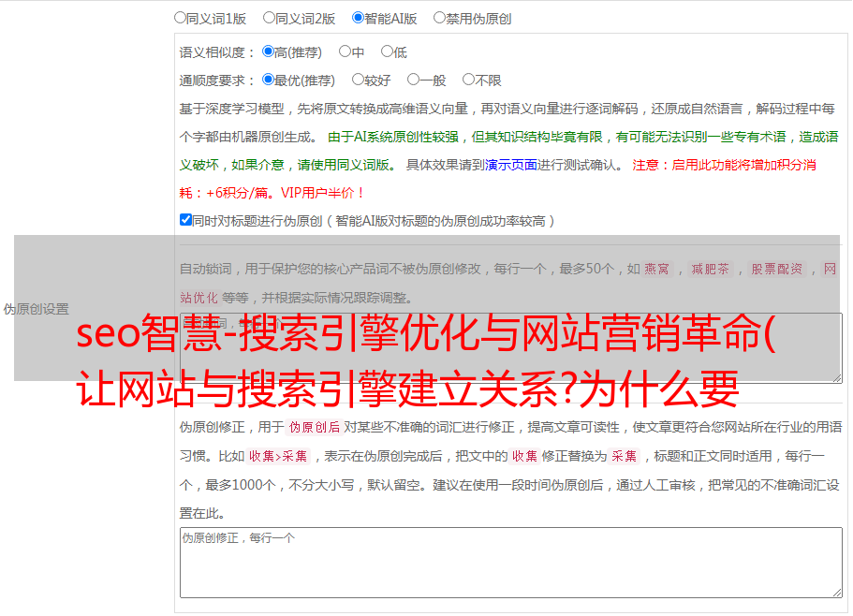Toggle 同时对标题进行伪原创 checkbox

[185, 220]
